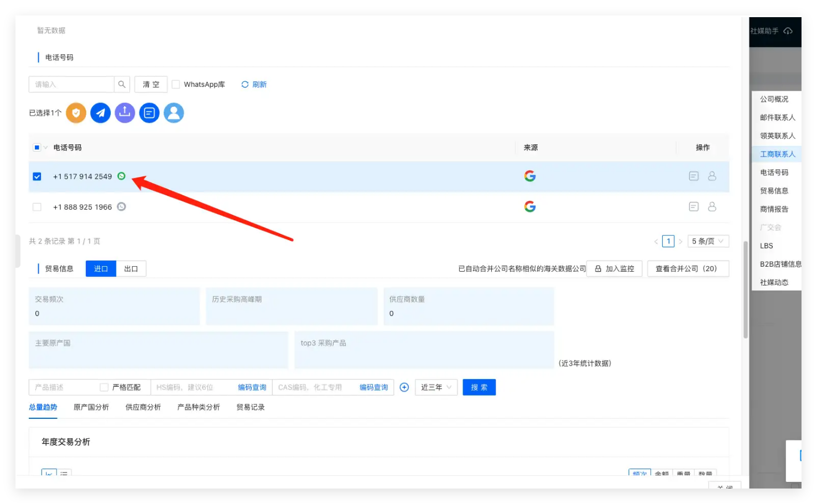Click the orange shield verification icon

pyautogui.click(x=76, y=113)
